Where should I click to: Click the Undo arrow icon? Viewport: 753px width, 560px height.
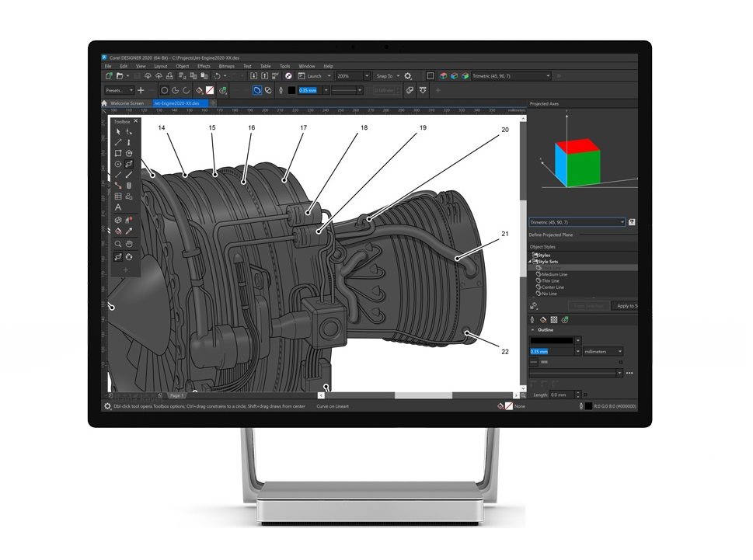pyautogui.click(x=217, y=76)
